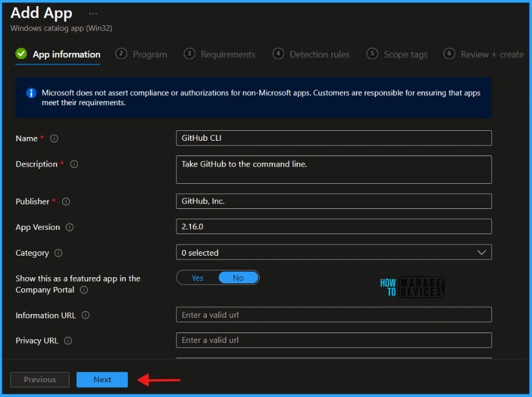Open the Scope tags tab

pos(397,55)
